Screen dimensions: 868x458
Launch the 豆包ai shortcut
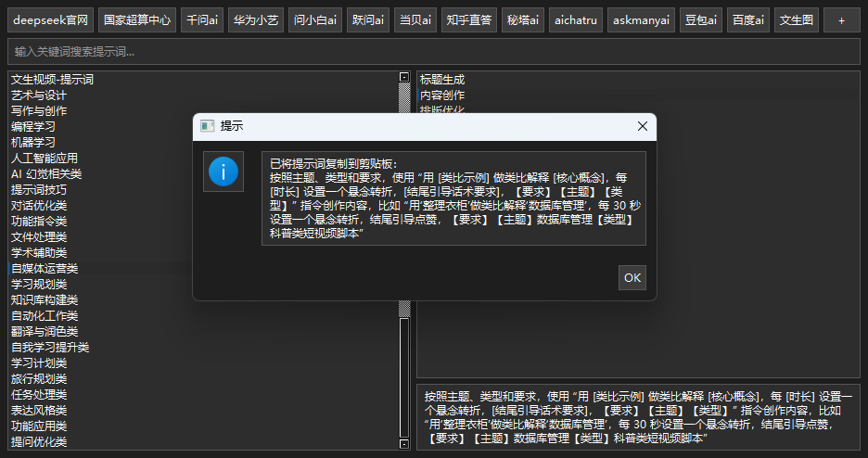701,19
